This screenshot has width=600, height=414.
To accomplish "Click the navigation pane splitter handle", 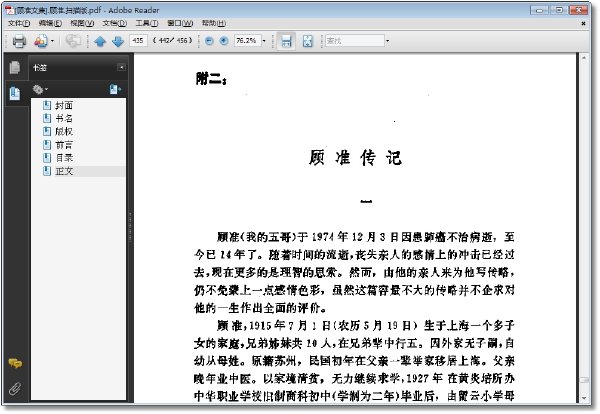I will 130,227.
